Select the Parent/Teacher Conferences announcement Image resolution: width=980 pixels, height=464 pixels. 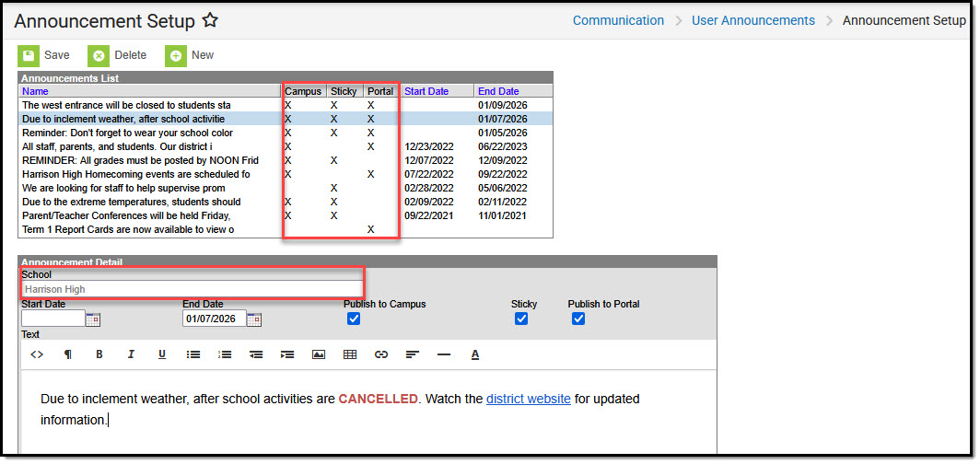click(286, 215)
